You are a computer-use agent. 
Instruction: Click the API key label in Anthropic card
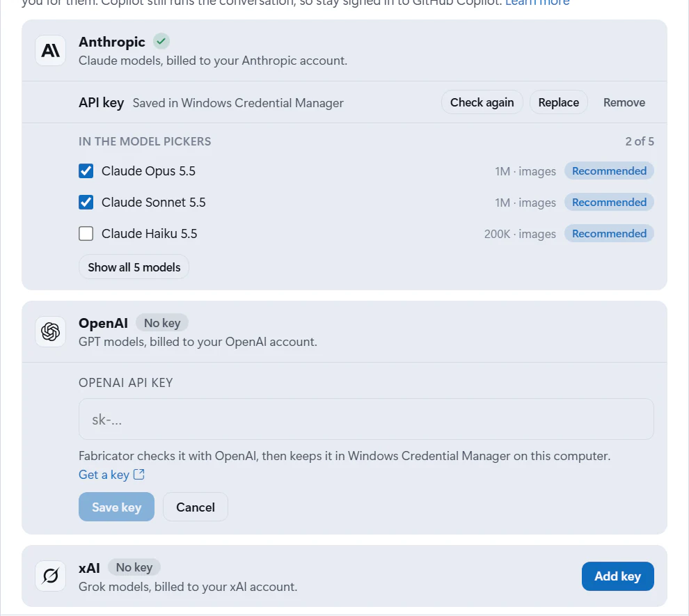click(101, 103)
